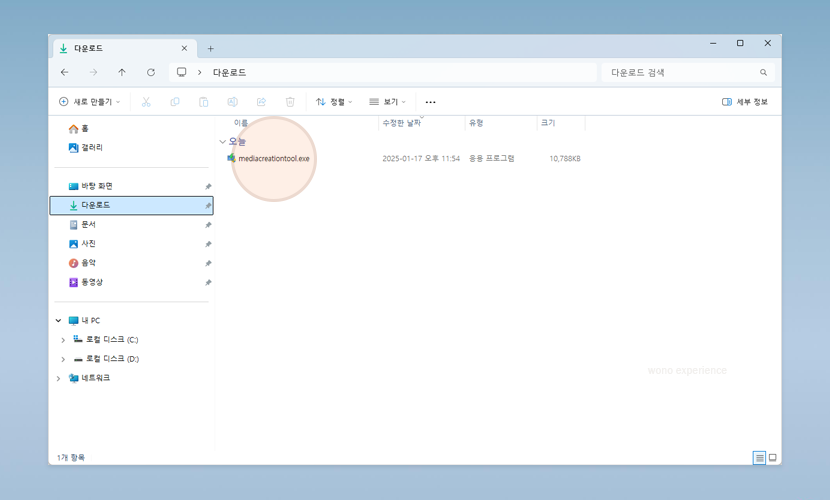Viewport: 830px width, 500px height.
Task: Click the Rename icon in toolbar
Action: [x=232, y=102]
